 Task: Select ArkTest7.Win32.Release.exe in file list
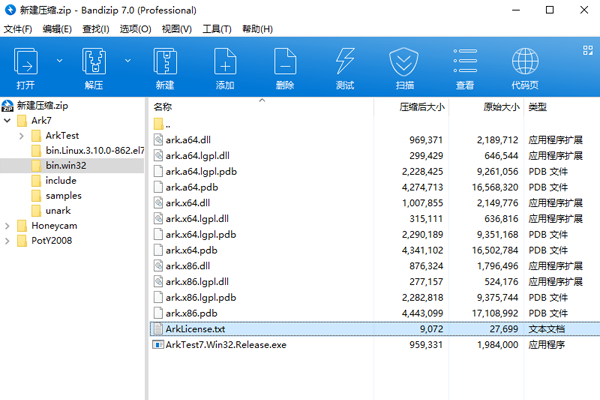[x=225, y=344]
